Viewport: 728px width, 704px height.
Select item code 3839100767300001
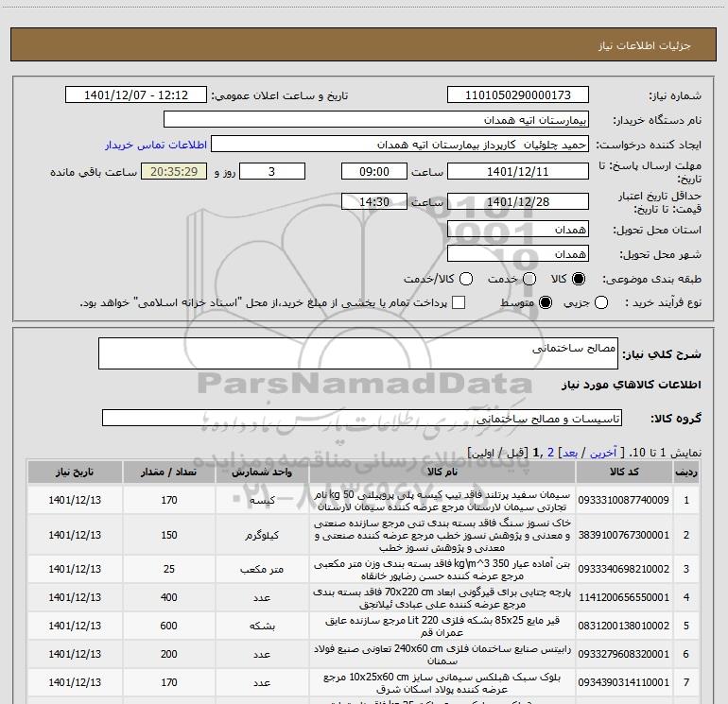tap(624, 535)
